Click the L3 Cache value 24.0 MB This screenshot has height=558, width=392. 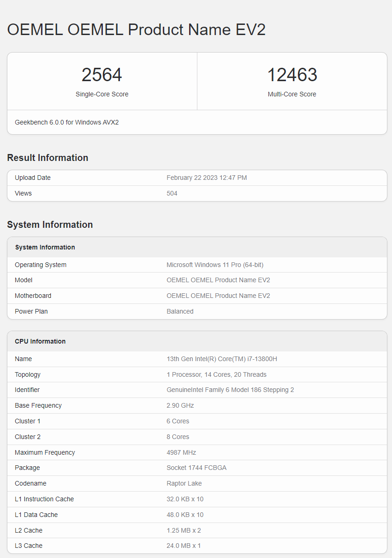pos(184,546)
